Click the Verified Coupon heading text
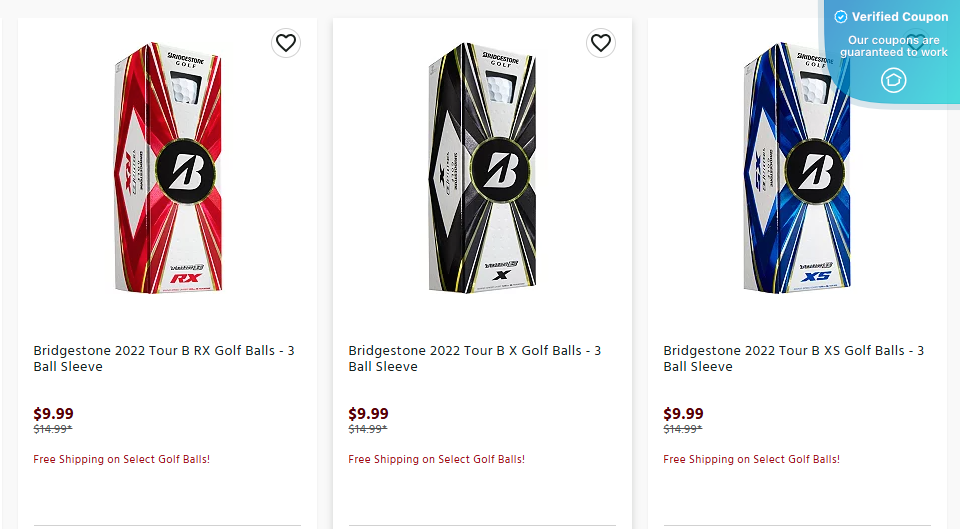960x529 pixels. (900, 17)
